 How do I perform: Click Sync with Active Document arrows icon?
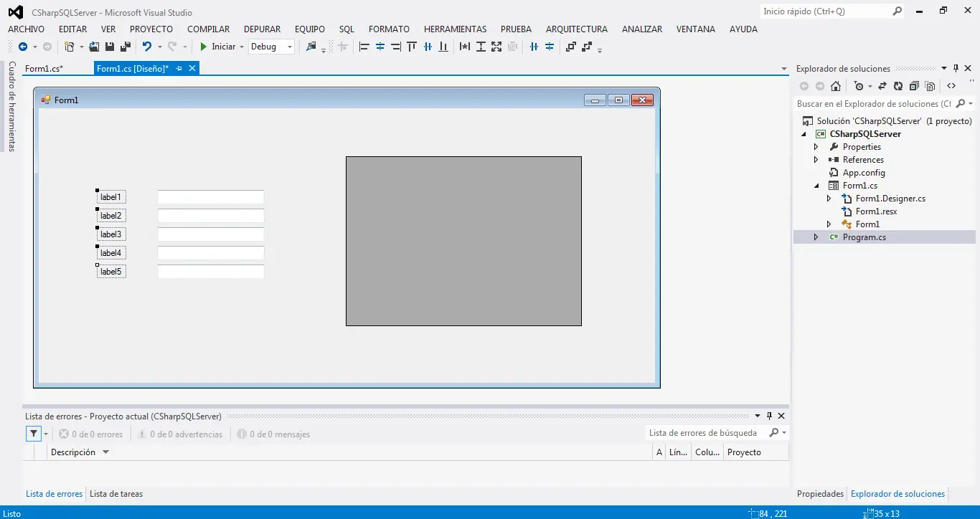(882, 86)
